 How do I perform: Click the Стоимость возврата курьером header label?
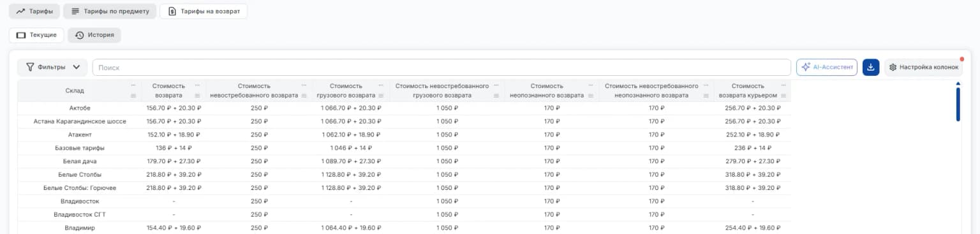pyautogui.click(x=748, y=91)
